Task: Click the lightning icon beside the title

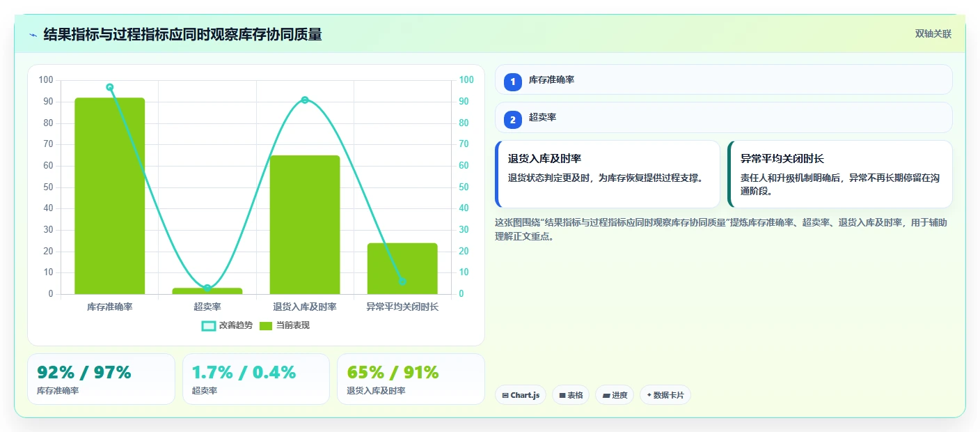Action: (x=33, y=35)
